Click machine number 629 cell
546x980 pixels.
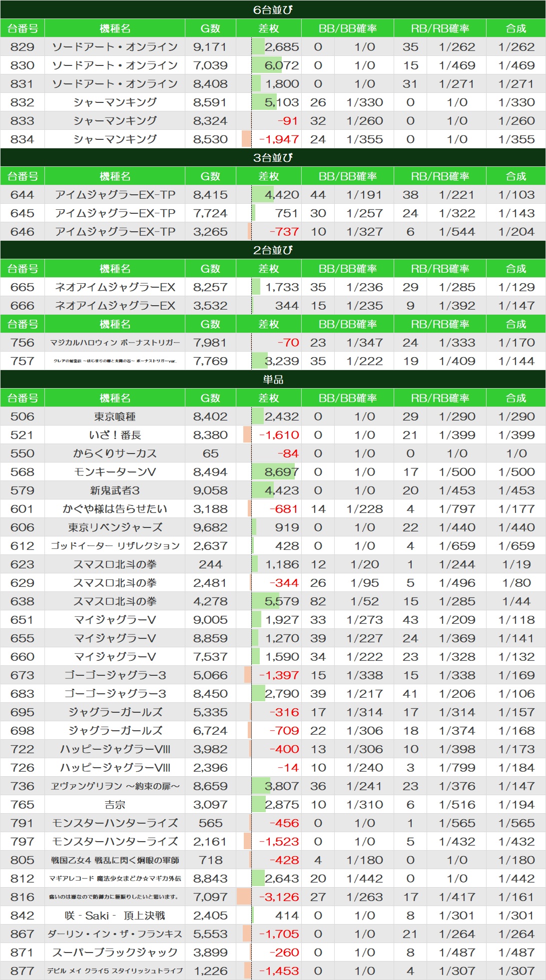(x=22, y=583)
